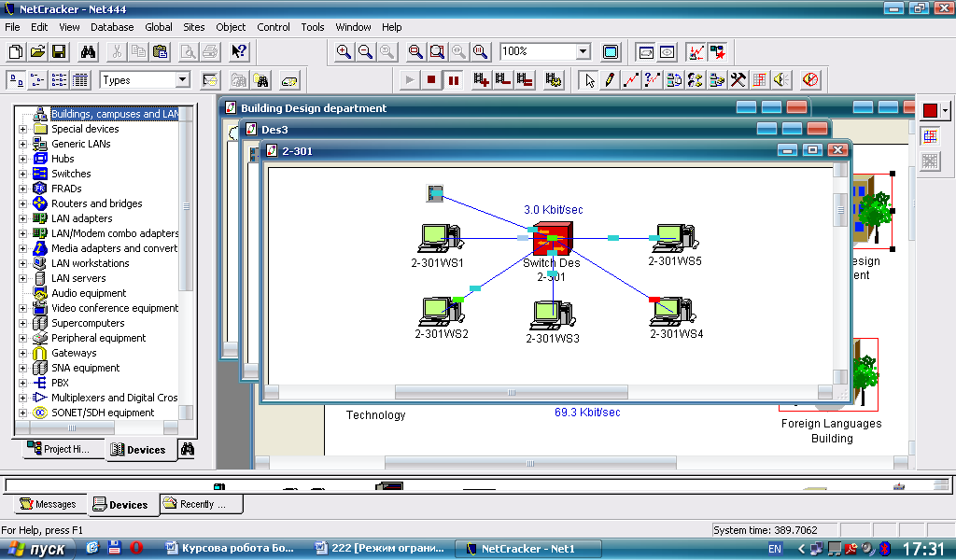Toggle small icons view in browser toolbar
The height and width of the screenshot is (560, 956).
point(37,80)
